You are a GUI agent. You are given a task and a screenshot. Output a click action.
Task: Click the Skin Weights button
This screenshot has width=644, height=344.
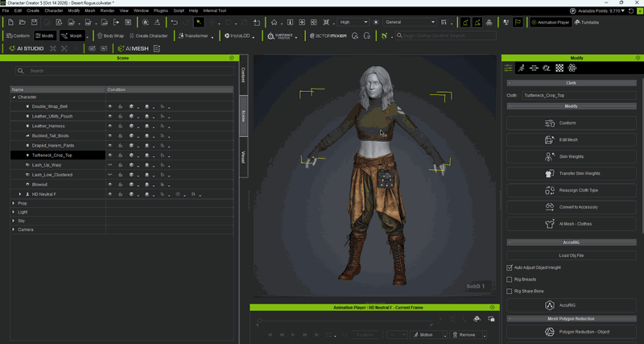(x=572, y=156)
